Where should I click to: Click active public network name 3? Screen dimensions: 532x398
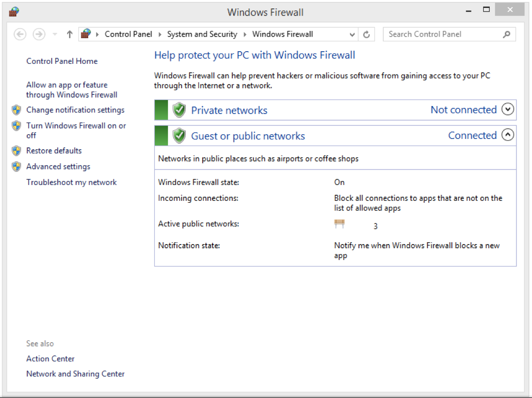[x=376, y=226]
